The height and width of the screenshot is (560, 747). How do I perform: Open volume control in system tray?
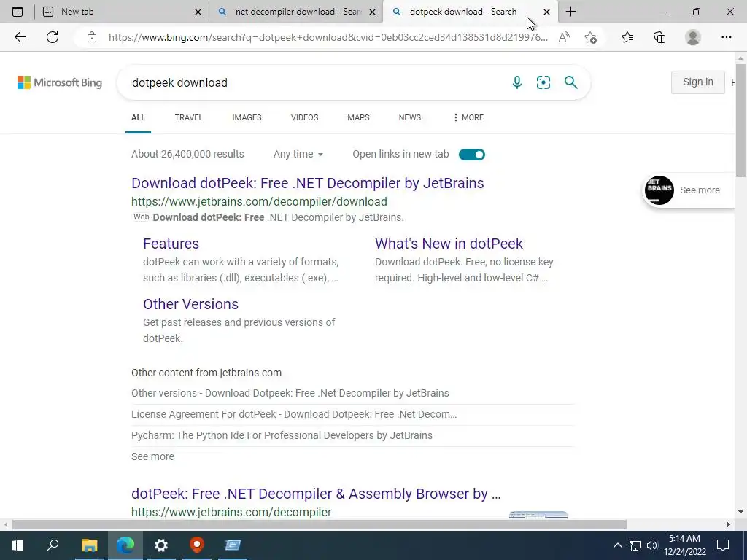(652, 545)
